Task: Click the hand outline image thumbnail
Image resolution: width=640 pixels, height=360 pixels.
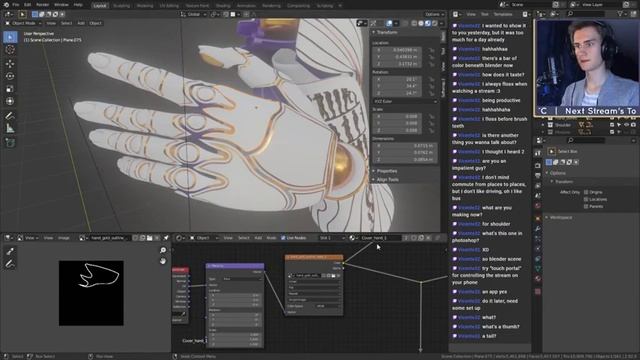Action: pyautogui.click(x=91, y=293)
